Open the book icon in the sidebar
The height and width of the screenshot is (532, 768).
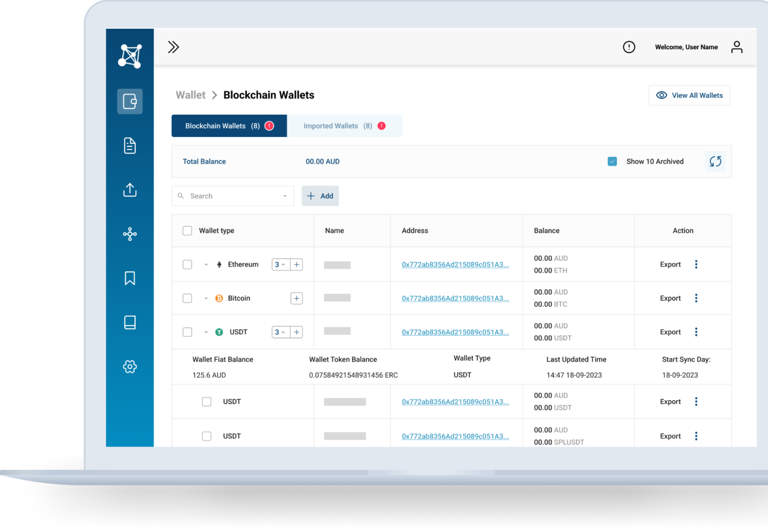(130, 322)
